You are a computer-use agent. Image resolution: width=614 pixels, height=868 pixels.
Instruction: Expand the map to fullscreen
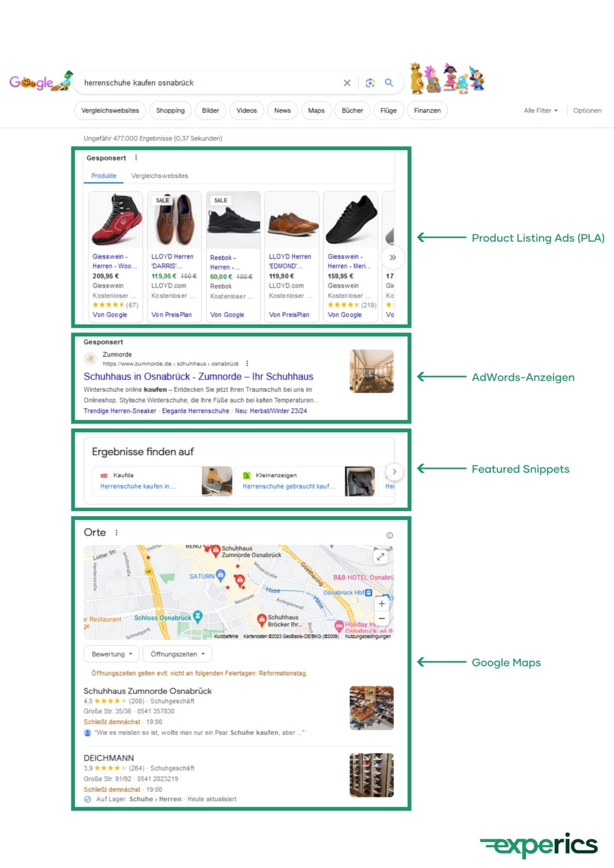381,557
